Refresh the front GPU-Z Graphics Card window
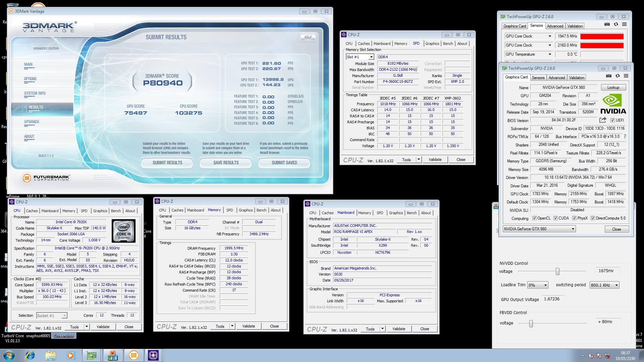 click(618, 76)
